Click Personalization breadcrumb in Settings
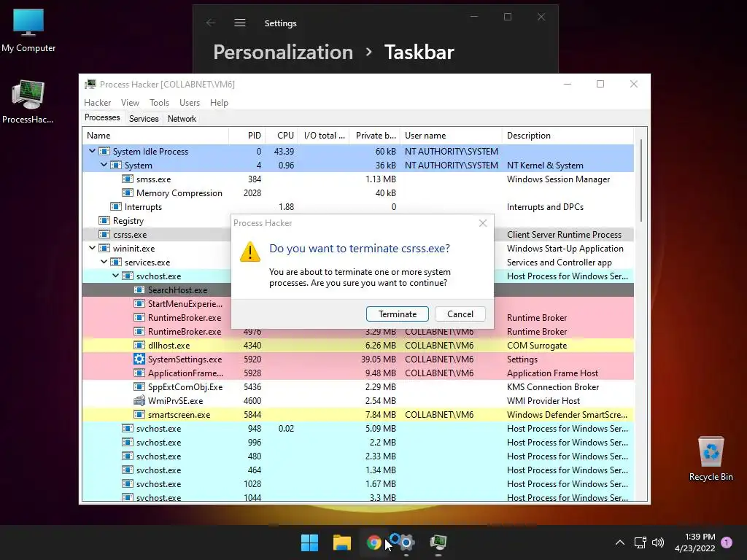Screen dimensions: 747x560 point(283,52)
